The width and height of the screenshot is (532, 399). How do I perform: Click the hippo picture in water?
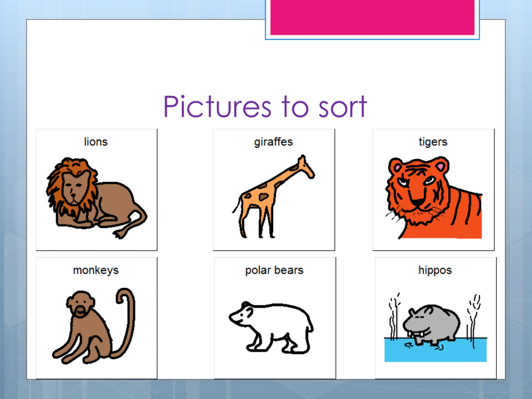pos(436,327)
